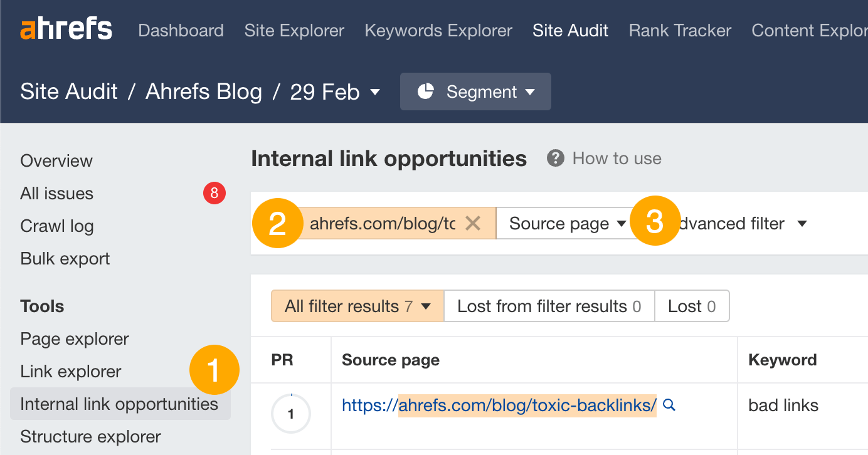Open the All filter results chevron

point(425,306)
